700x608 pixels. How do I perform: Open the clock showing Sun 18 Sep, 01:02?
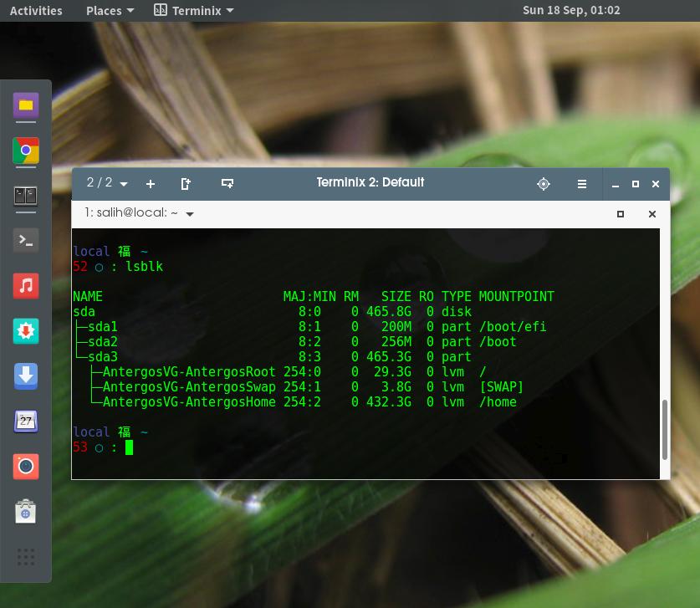(x=571, y=11)
